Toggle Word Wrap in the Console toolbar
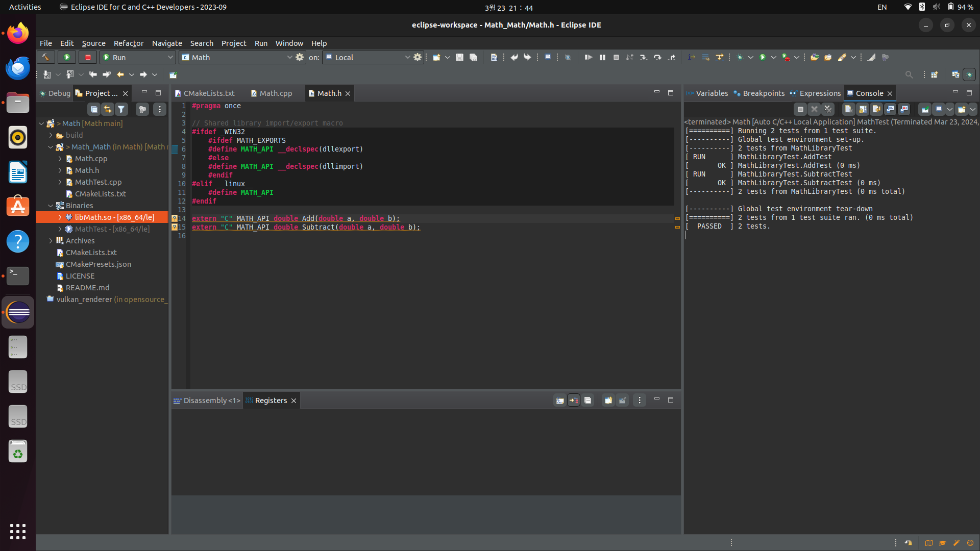The image size is (980, 551). [876, 109]
